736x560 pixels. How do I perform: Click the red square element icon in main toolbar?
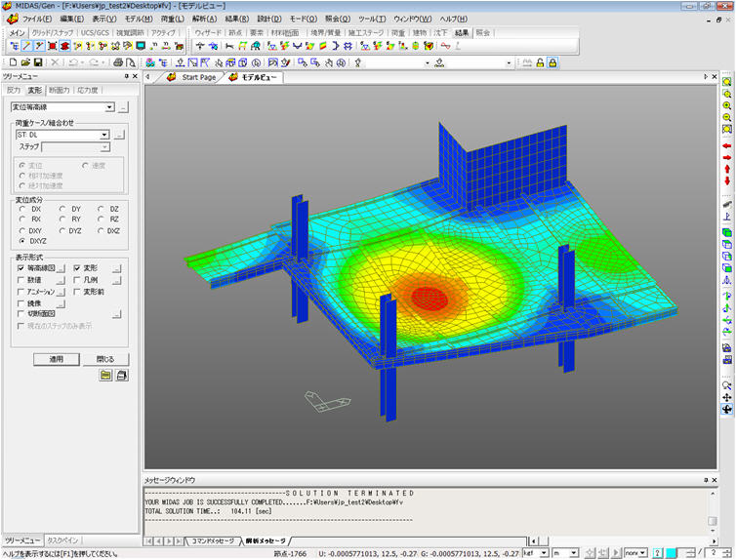pos(52,46)
